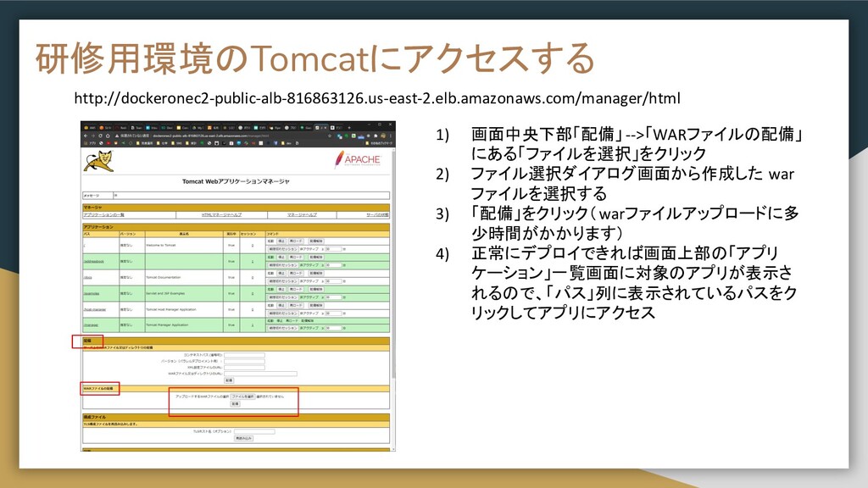Expire sessions for the /manager row
The image size is (868, 488).
point(283,328)
